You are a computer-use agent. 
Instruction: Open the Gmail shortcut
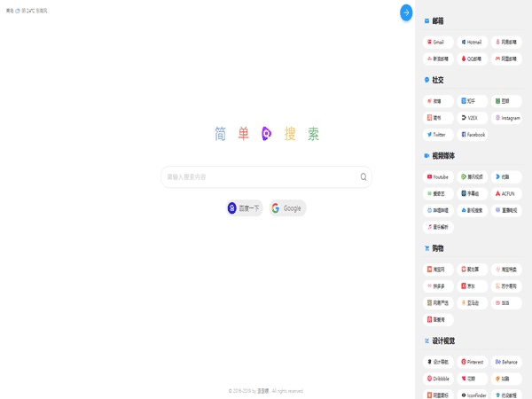pyautogui.click(x=439, y=42)
